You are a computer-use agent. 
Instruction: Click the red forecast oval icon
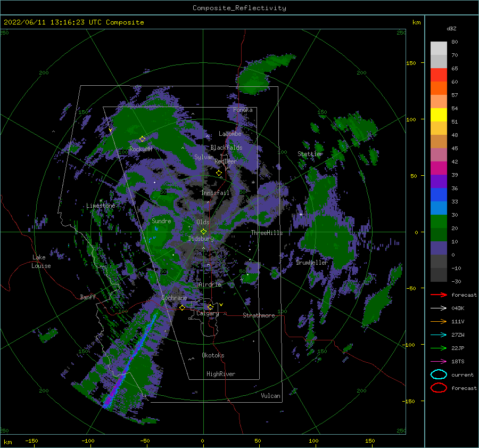tap(439, 388)
